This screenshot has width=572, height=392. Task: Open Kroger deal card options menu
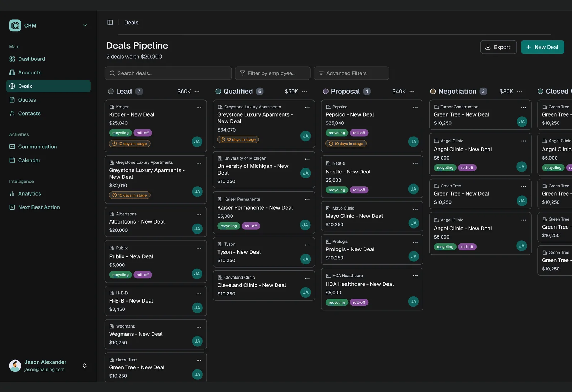[x=199, y=107]
